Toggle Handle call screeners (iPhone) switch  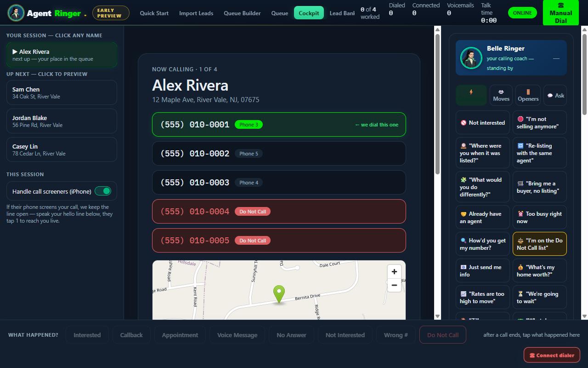click(x=103, y=191)
